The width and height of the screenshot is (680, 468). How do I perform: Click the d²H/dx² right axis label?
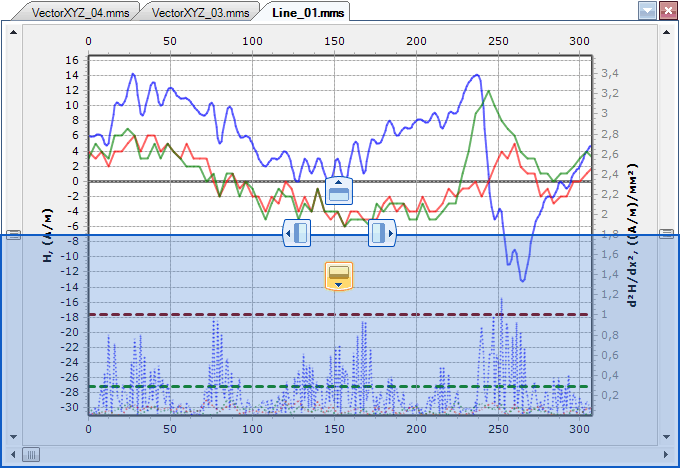(634, 236)
